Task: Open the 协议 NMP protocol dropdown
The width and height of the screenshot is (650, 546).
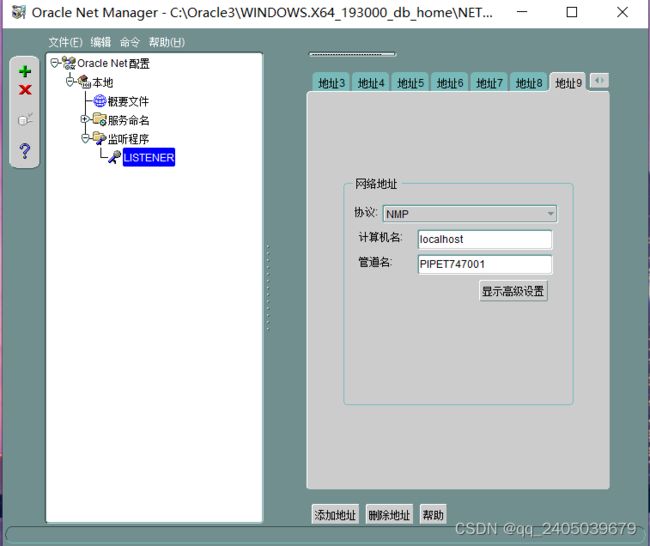Action: pyautogui.click(x=470, y=214)
